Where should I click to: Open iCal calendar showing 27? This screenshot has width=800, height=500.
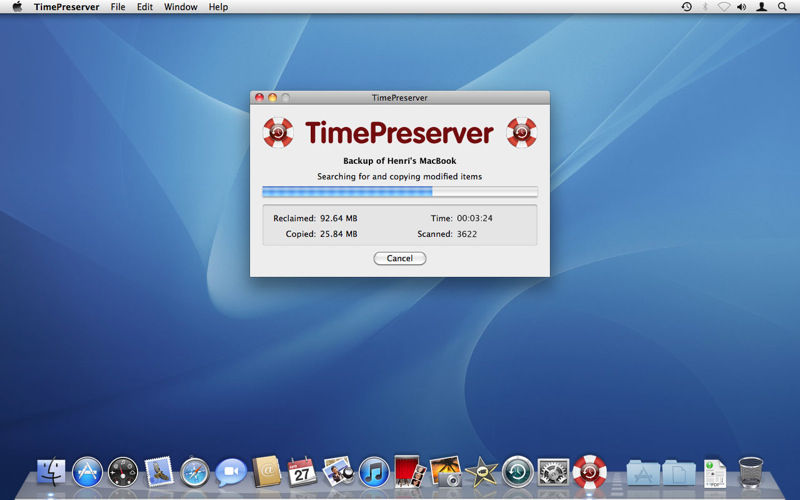point(302,471)
